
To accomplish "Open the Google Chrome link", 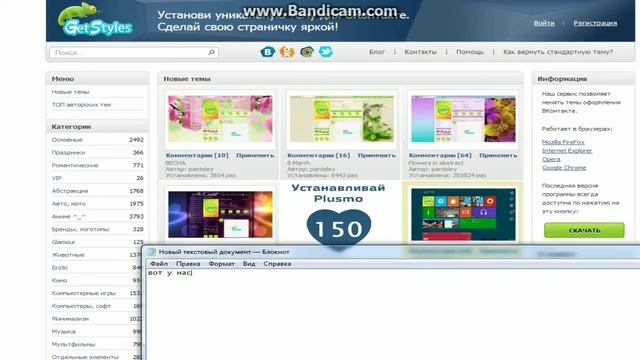I will click(x=564, y=168).
